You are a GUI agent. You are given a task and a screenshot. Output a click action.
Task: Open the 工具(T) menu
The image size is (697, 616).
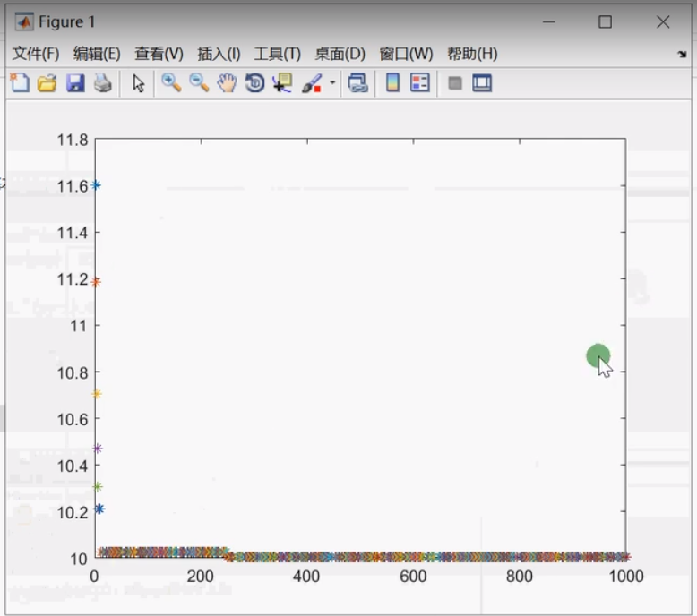tap(278, 54)
